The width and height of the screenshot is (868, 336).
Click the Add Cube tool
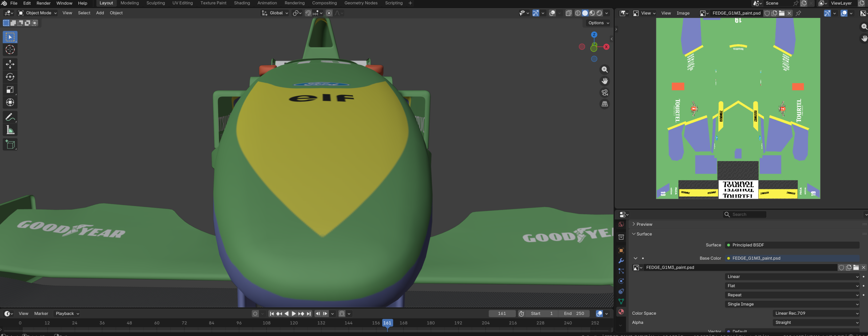tap(10, 144)
